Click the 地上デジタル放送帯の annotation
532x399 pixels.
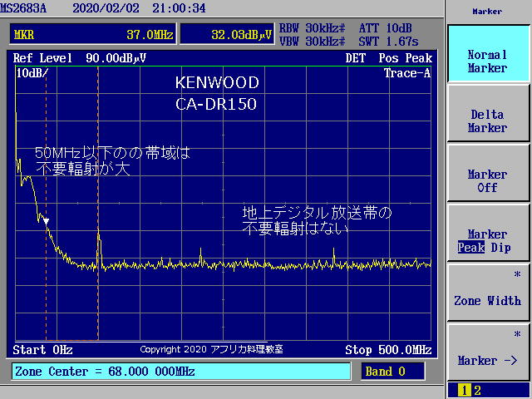(x=318, y=213)
